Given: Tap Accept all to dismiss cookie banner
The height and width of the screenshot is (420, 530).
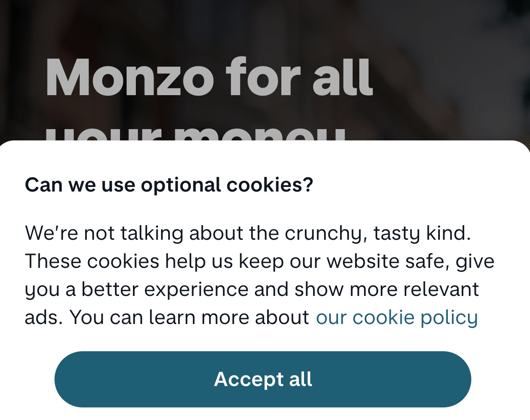Looking at the screenshot, I should tap(262, 379).
